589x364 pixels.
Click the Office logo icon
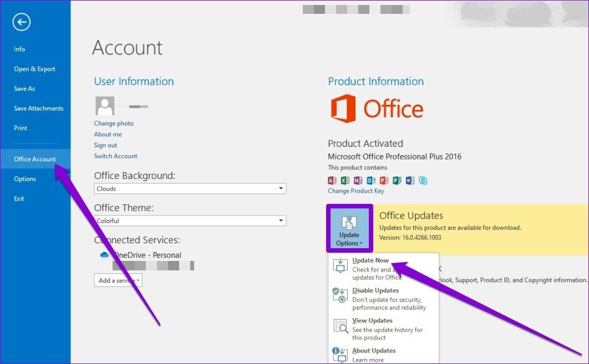coord(343,109)
